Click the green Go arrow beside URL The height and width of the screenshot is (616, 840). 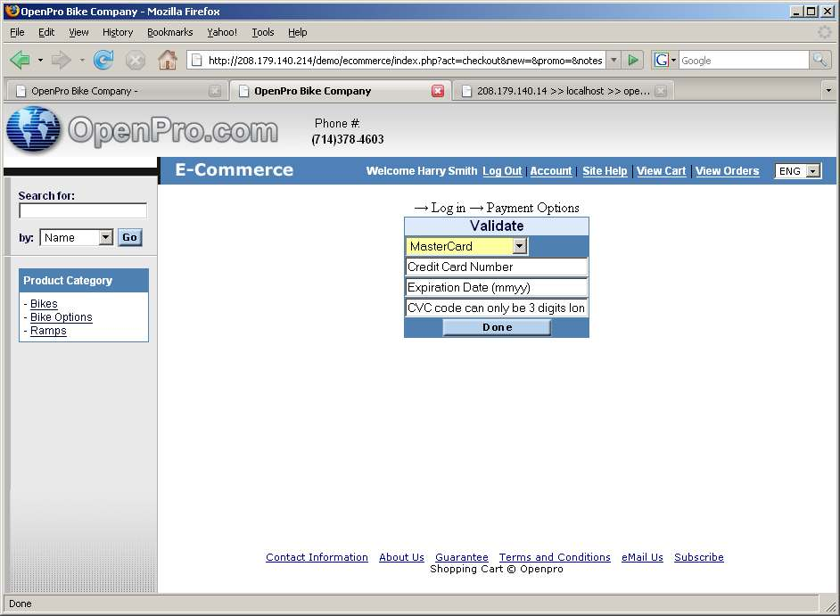point(633,60)
